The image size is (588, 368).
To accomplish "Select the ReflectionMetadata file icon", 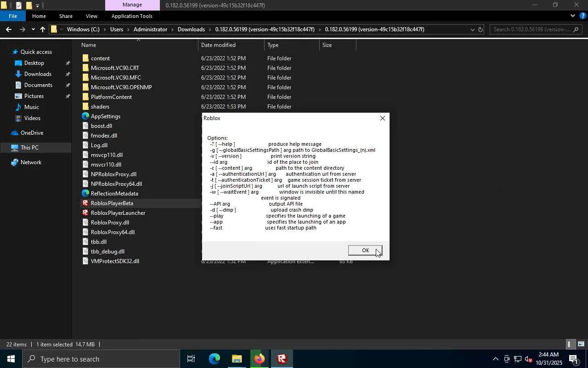I will pos(85,194).
